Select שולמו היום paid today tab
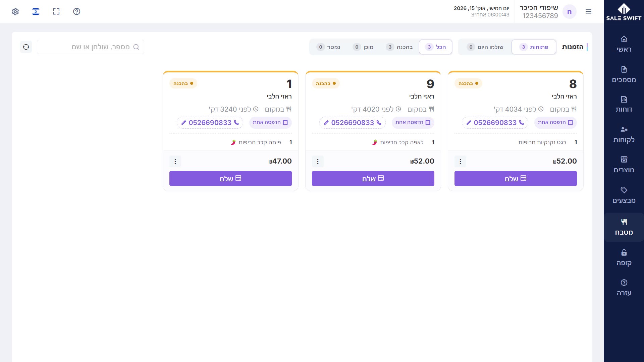This screenshot has height=362, width=644. click(485, 47)
